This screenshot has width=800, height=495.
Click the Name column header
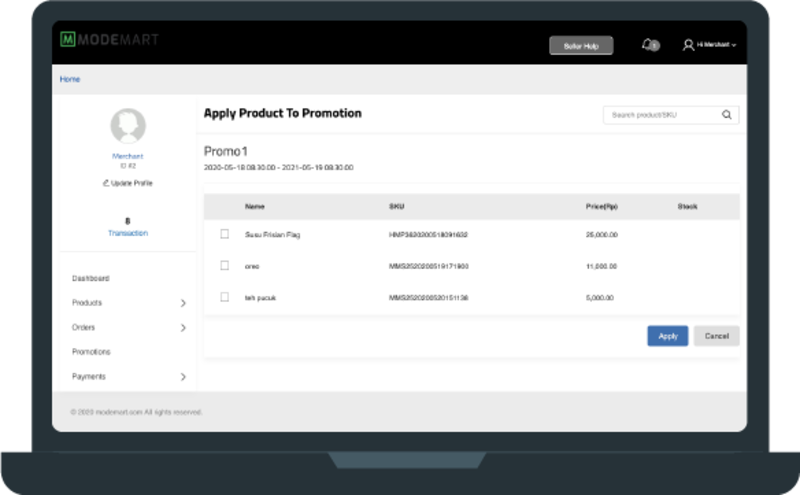(x=255, y=206)
